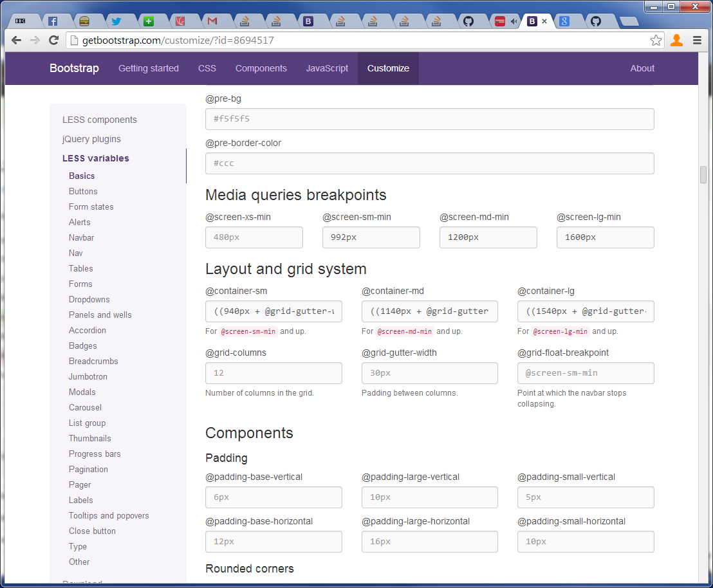Open the tab with the burger favicon
This screenshot has width=713, height=588.
(x=84, y=21)
